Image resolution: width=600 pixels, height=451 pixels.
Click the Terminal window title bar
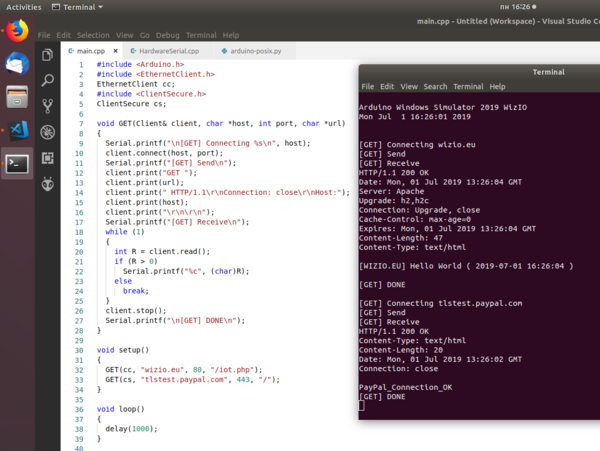(x=479, y=72)
